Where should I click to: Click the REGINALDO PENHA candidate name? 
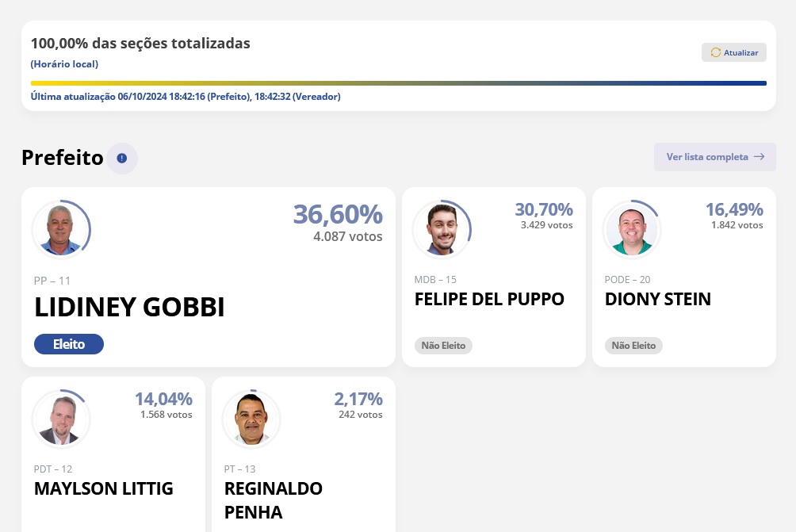click(x=273, y=500)
